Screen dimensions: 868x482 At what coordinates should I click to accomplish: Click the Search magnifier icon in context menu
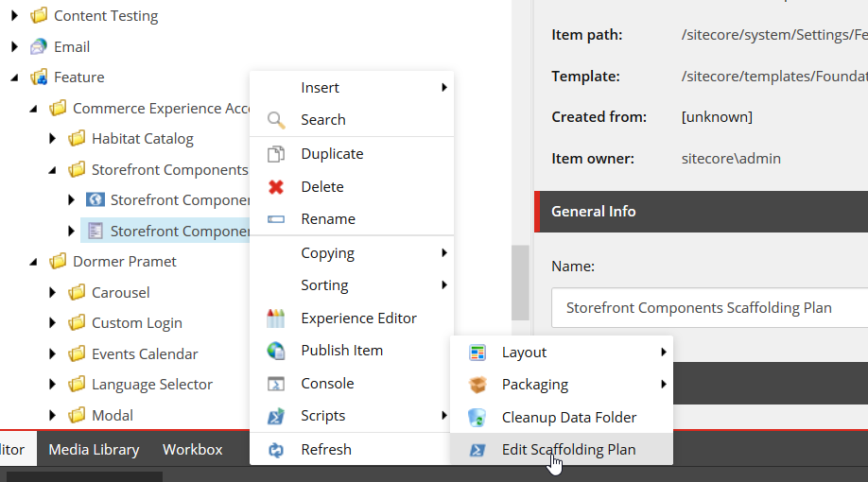(276, 120)
